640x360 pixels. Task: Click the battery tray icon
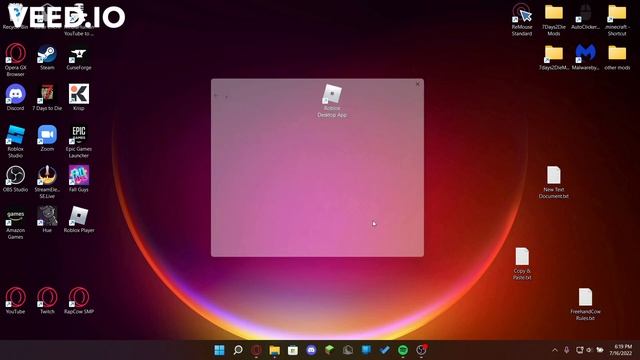pos(600,350)
